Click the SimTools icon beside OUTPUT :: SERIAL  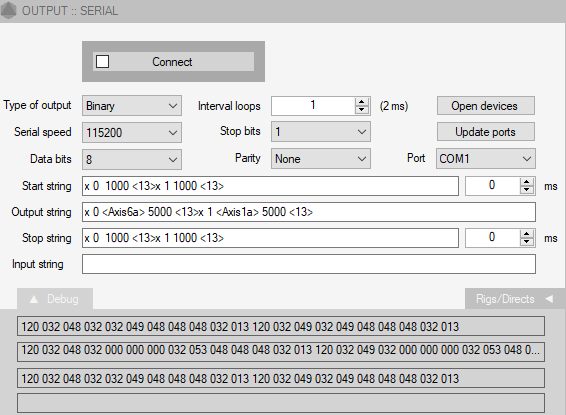(x=9, y=10)
